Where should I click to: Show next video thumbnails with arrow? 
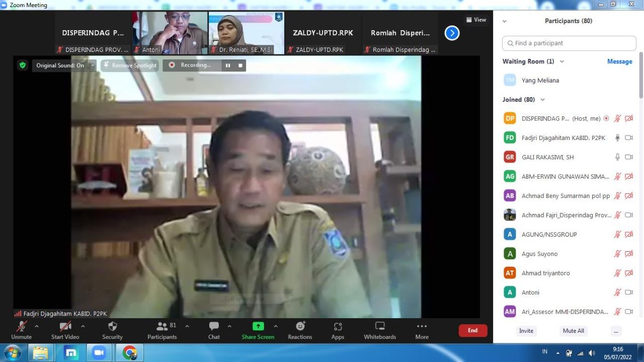[452, 33]
